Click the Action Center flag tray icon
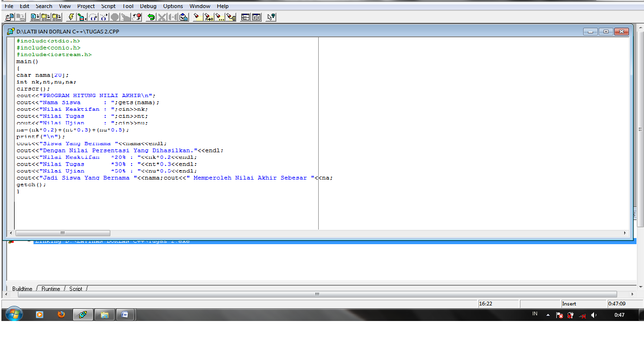The image size is (644, 362). pos(560,315)
